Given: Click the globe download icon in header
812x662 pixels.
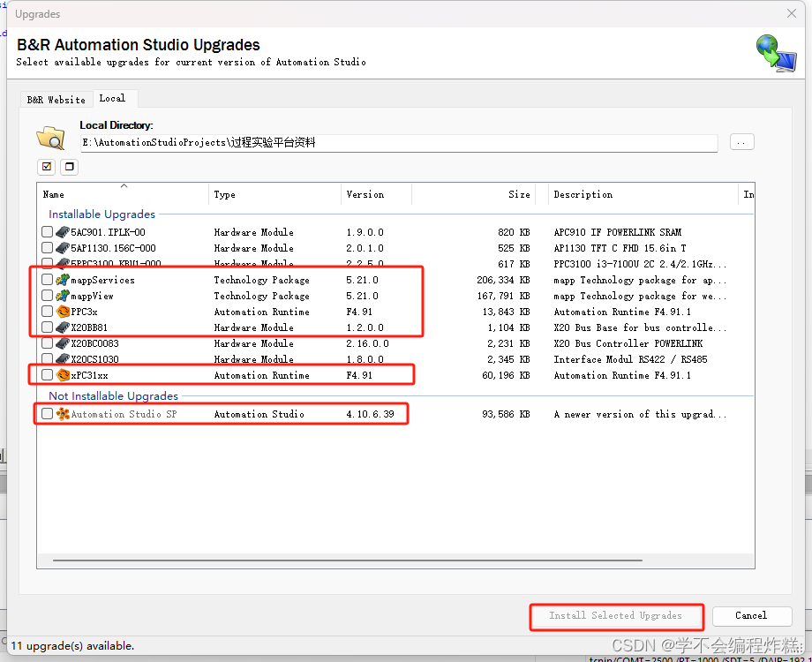Looking at the screenshot, I should (776, 53).
